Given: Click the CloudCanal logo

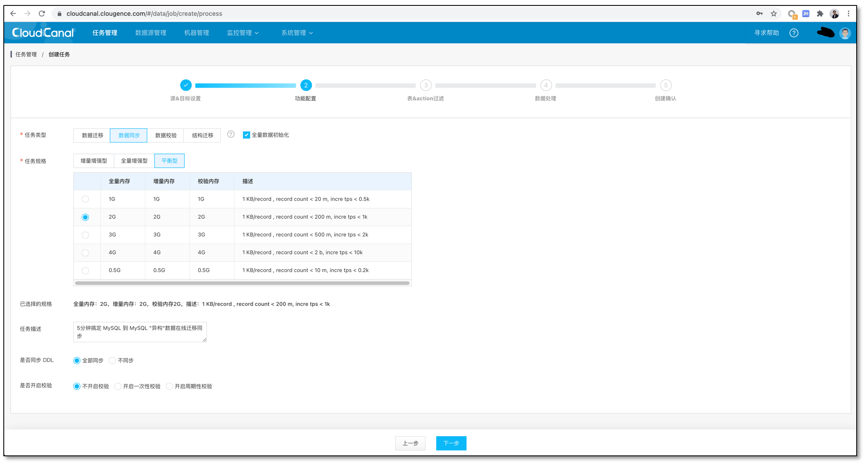Looking at the screenshot, I should coord(43,33).
